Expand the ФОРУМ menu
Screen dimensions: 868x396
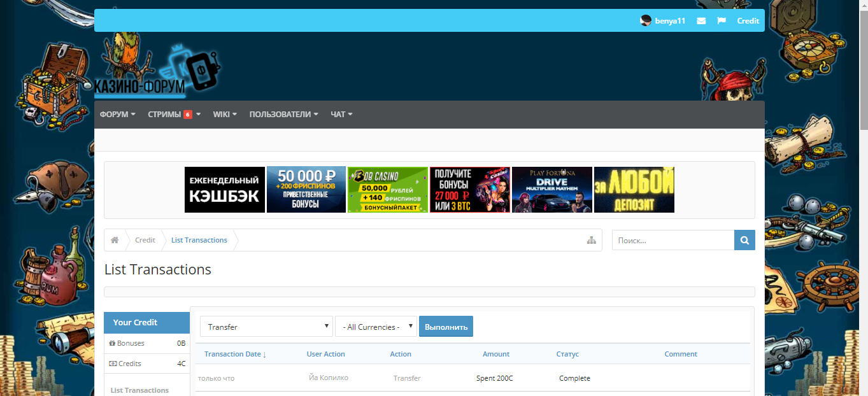(x=117, y=115)
